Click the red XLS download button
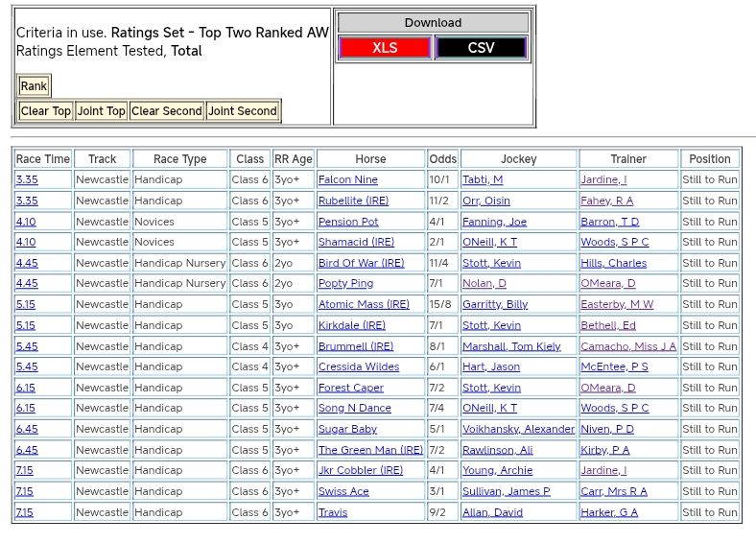The image size is (756, 543). [x=385, y=48]
